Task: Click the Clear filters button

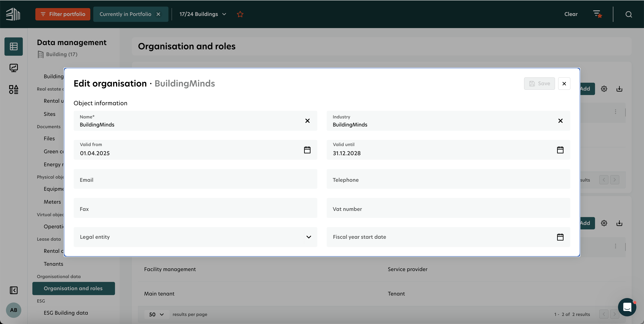Action: (571, 14)
